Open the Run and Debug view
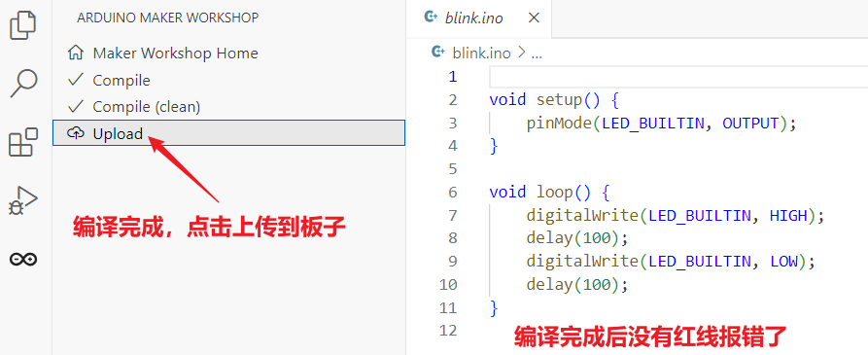 23,200
